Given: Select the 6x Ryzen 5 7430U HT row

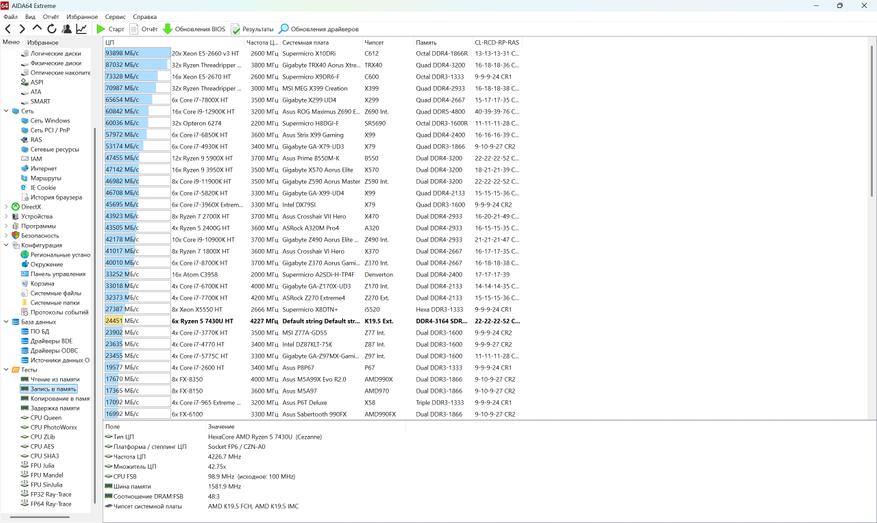Looking at the screenshot, I should pyautogui.click(x=312, y=321).
